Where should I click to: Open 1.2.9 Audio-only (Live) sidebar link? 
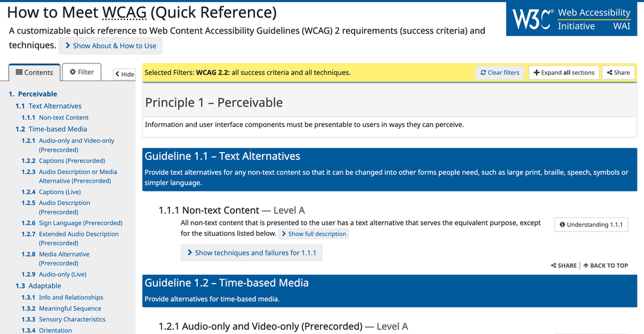tap(54, 275)
